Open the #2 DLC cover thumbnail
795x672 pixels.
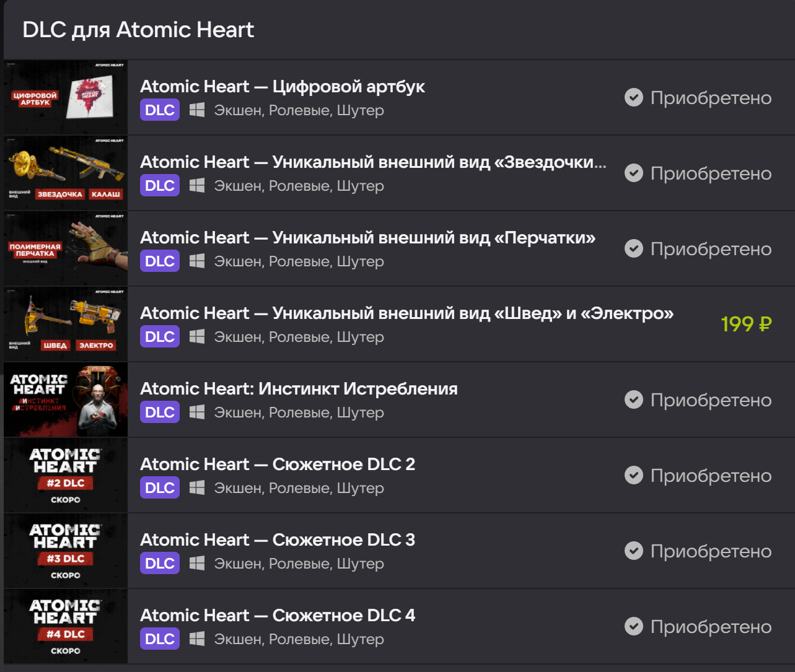coord(66,475)
